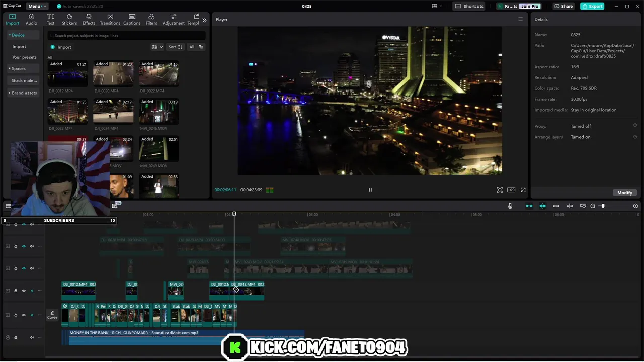Hide the MVI_0249.MOV track
The image size is (644, 362).
click(24, 268)
